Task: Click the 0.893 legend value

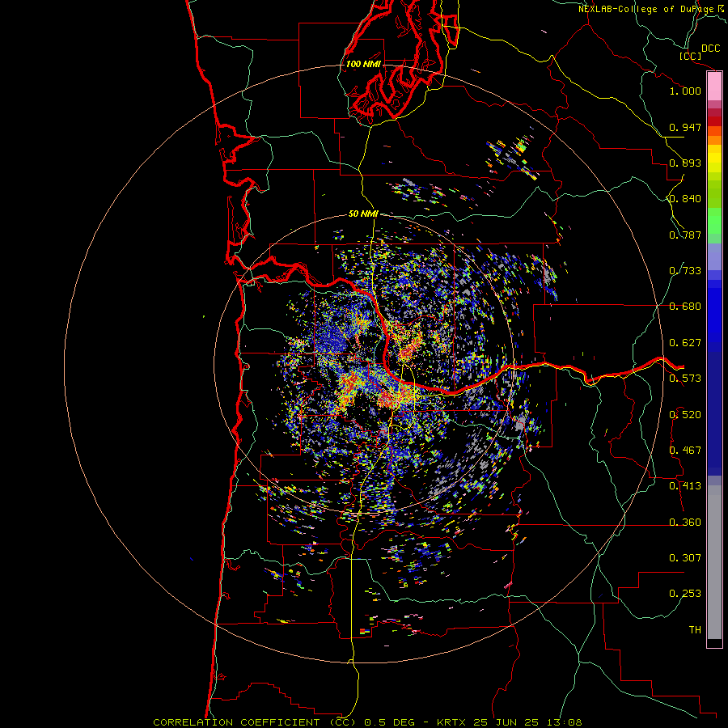Action: click(685, 163)
